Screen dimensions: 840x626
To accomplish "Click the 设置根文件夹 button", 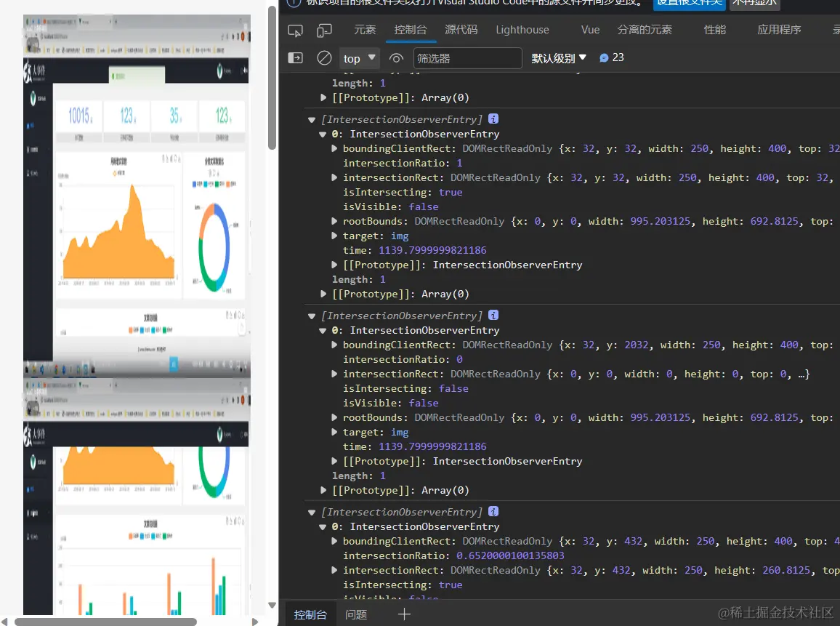I will 689,3.
